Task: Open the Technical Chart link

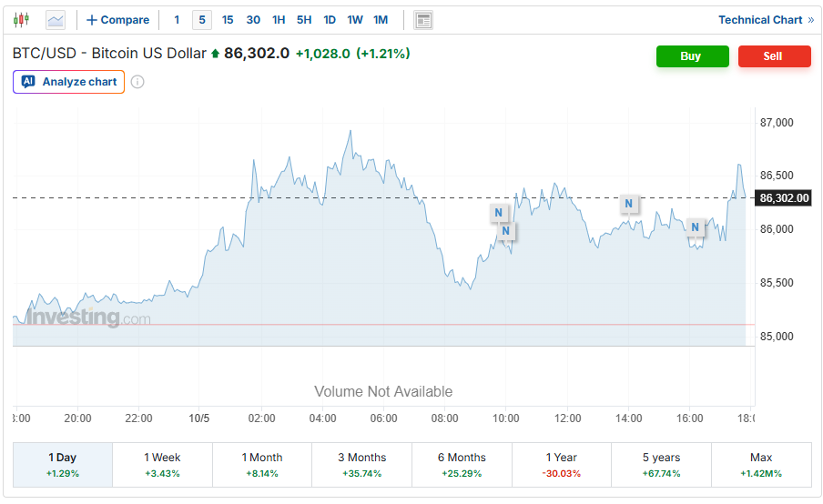Action: pyautogui.click(x=766, y=20)
